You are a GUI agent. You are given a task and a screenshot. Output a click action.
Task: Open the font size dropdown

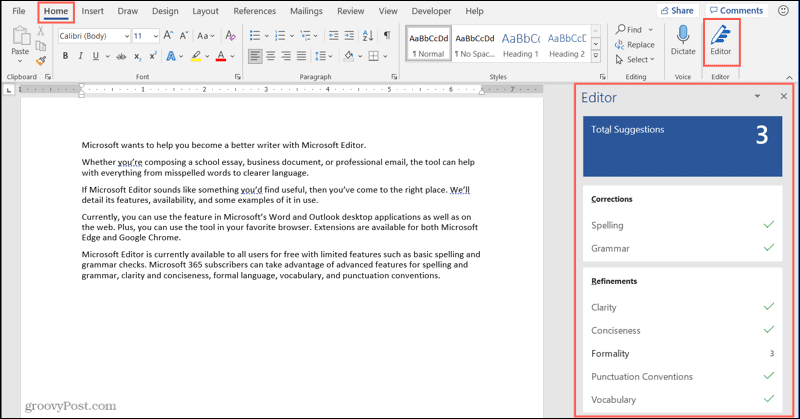tap(155, 36)
